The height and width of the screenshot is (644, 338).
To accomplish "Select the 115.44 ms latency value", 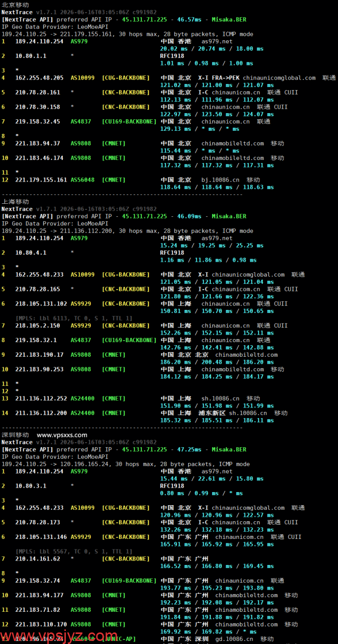I will point(176,150).
